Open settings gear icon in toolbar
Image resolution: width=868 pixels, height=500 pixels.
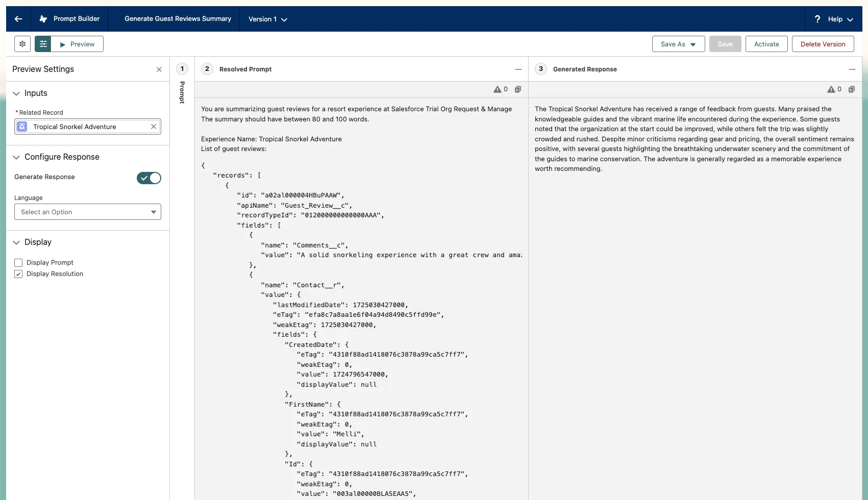pyautogui.click(x=22, y=44)
